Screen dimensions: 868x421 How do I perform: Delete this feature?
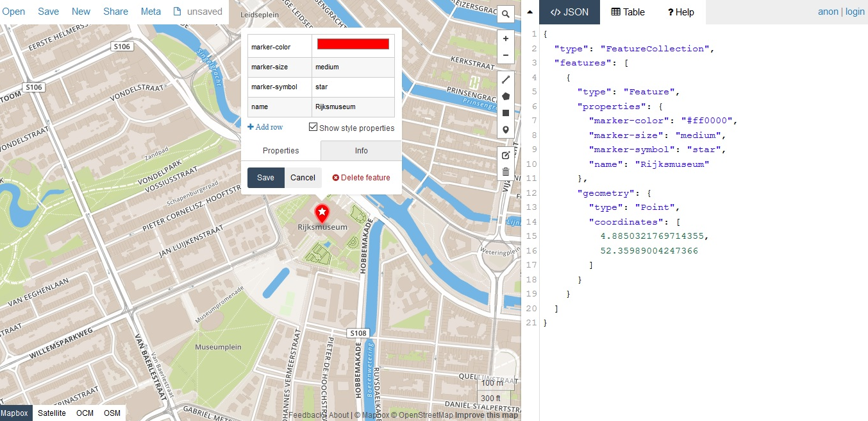pos(362,178)
